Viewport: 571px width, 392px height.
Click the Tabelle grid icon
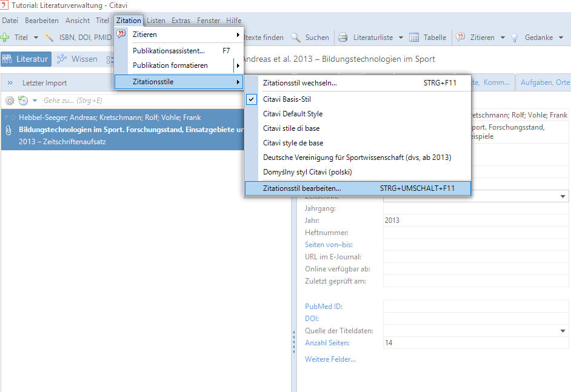[x=414, y=37]
